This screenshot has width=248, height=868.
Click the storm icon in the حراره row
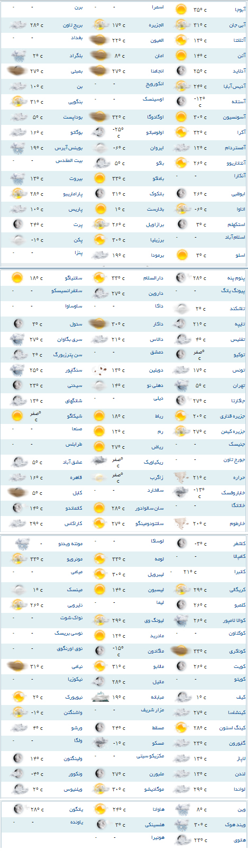(x=181, y=477)
